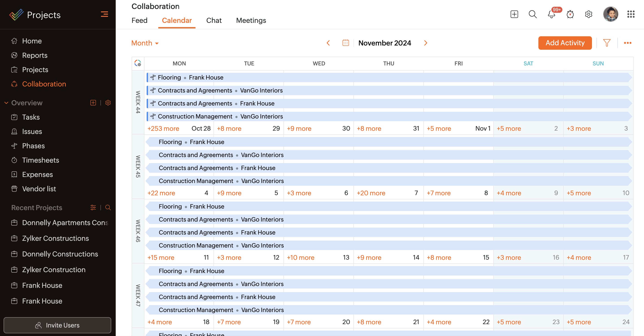
Task: Collapse the Overview section chevron
Action: [6, 103]
